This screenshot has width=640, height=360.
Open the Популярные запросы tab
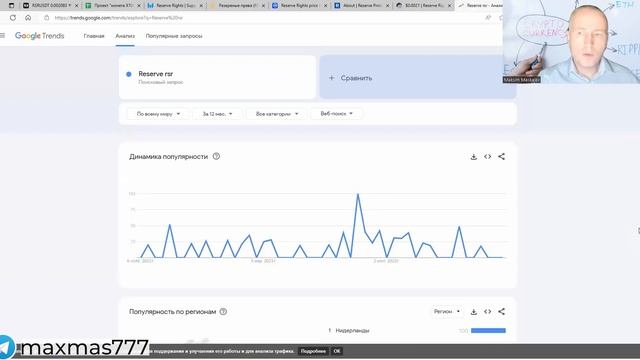tap(174, 36)
